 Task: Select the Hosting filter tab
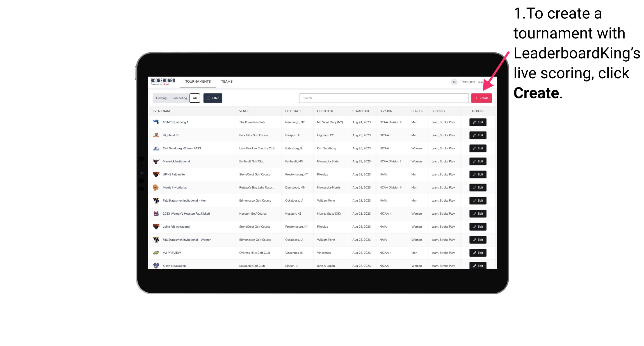pos(162,98)
